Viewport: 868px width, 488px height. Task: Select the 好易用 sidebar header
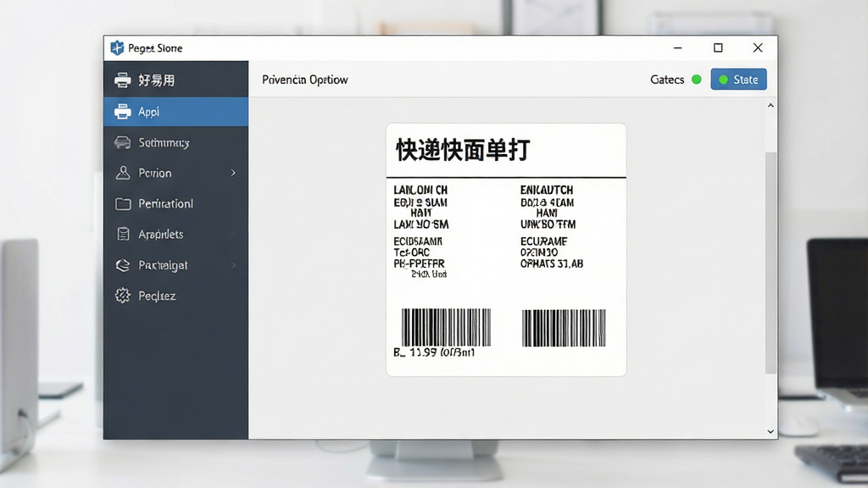(176, 80)
